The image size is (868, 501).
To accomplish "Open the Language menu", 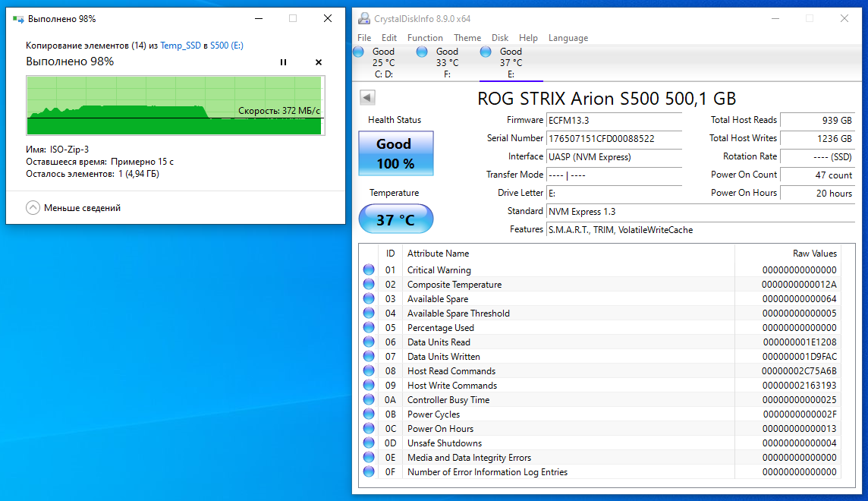I will [x=568, y=38].
